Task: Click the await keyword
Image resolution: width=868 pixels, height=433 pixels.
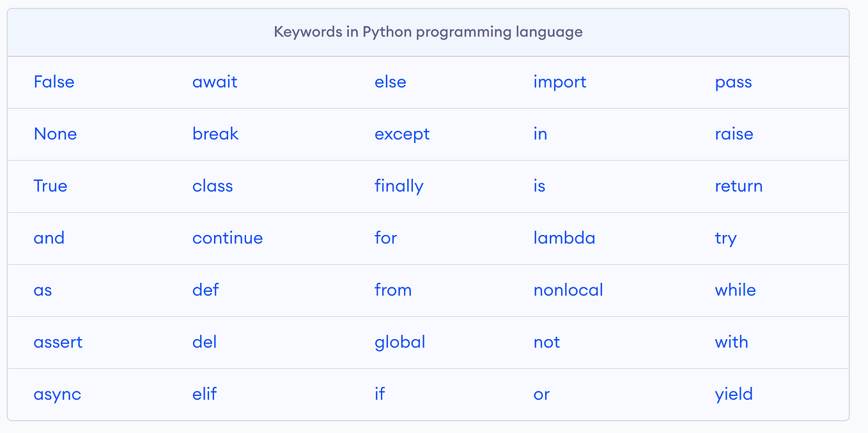Action: (215, 82)
